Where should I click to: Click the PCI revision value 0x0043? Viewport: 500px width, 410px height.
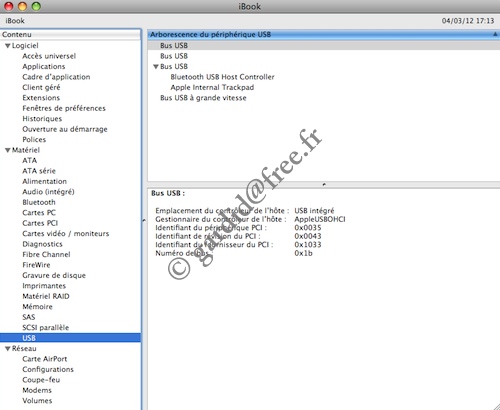(308, 236)
